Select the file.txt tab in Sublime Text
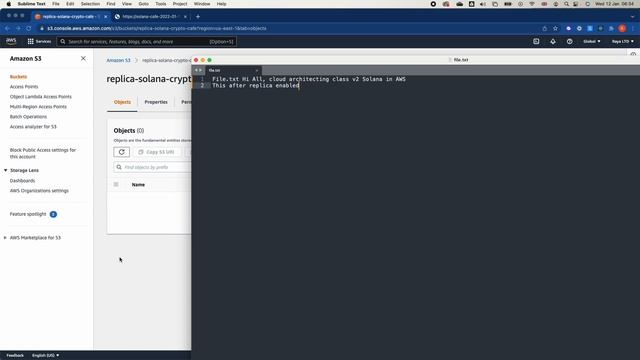This screenshot has height=360, width=640. [233, 70]
